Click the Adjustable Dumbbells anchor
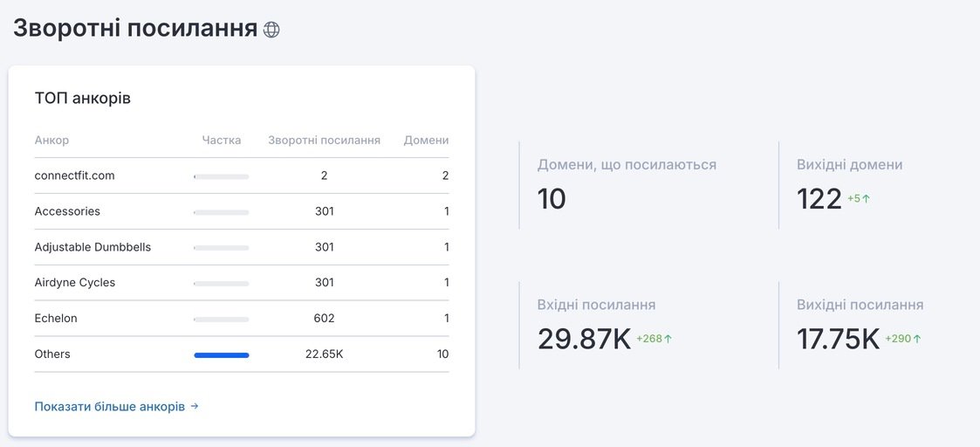 pyautogui.click(x=93, y=247)
